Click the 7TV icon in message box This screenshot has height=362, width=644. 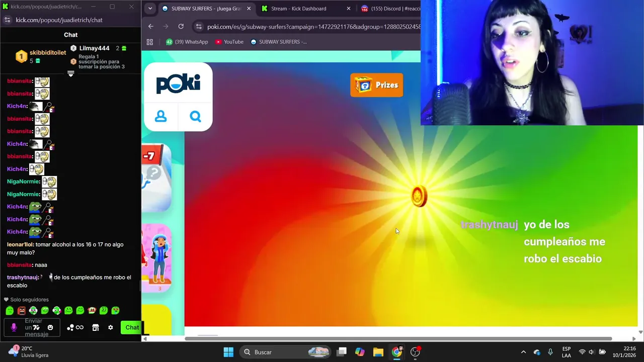click(36, 327)
